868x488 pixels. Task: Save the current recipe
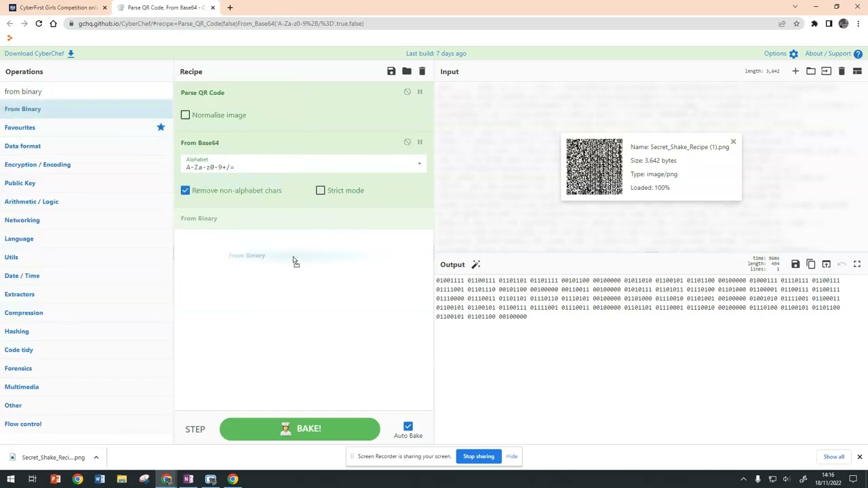(391, 71)
